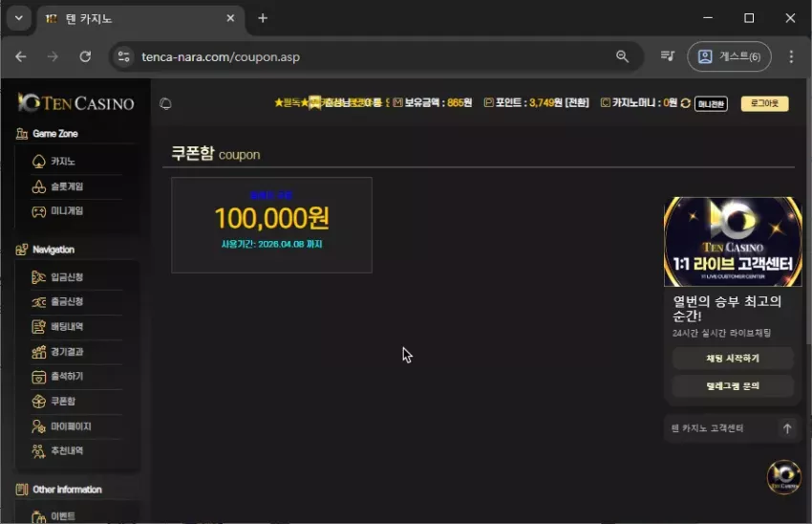Viewport: 812px width, 524px height.
Task: Click the floating Ten Casino chat bubble icon
Action: coord(784,476)
